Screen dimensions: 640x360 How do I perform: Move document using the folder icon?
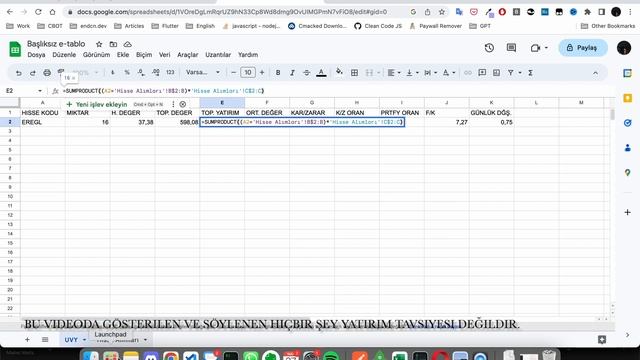pyautogui.click(x=113, y=44)
